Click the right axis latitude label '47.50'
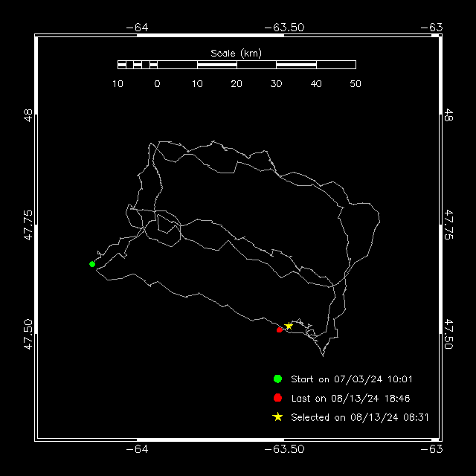The height and width of the screenshot is (476, 476). [448, 334]
